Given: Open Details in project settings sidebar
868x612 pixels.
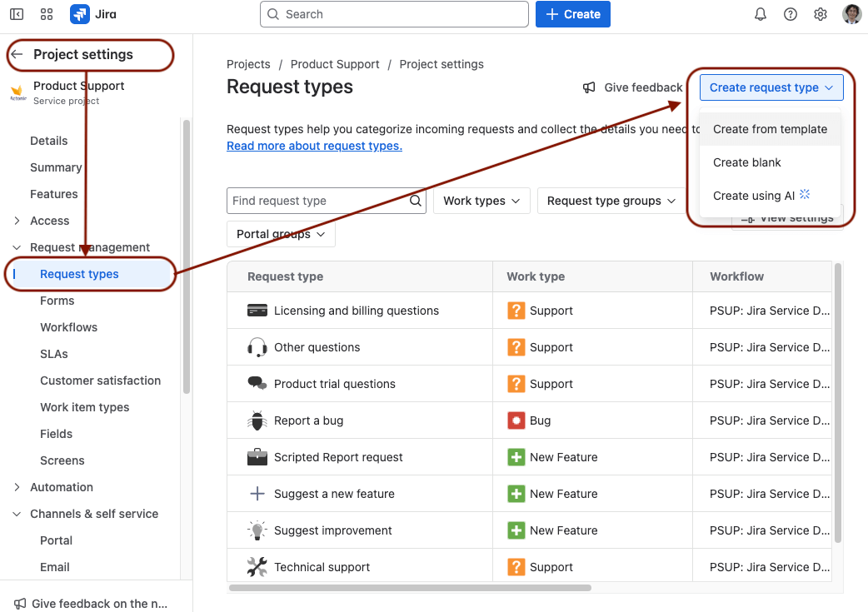Looking at the screenshot, I should [48, 141].
